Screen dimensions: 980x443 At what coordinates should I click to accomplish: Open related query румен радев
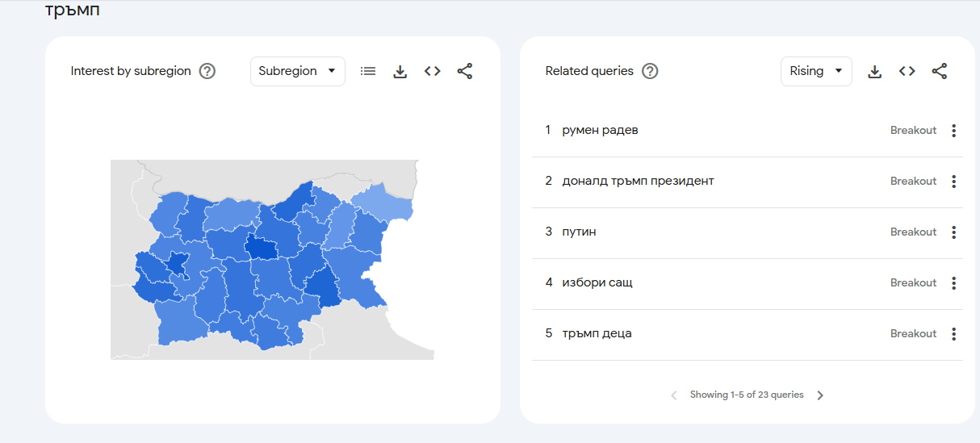click(600, 130)
